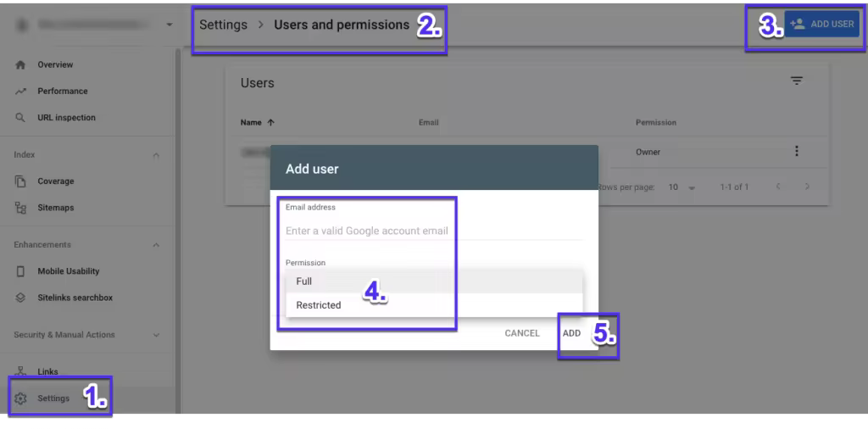Open the Links report

[x=47, y=372]
